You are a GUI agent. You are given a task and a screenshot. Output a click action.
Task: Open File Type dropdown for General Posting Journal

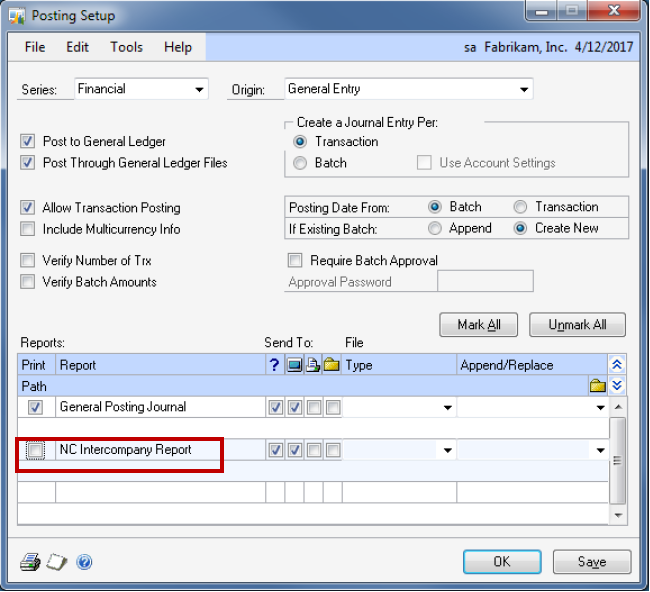[445, 408]
